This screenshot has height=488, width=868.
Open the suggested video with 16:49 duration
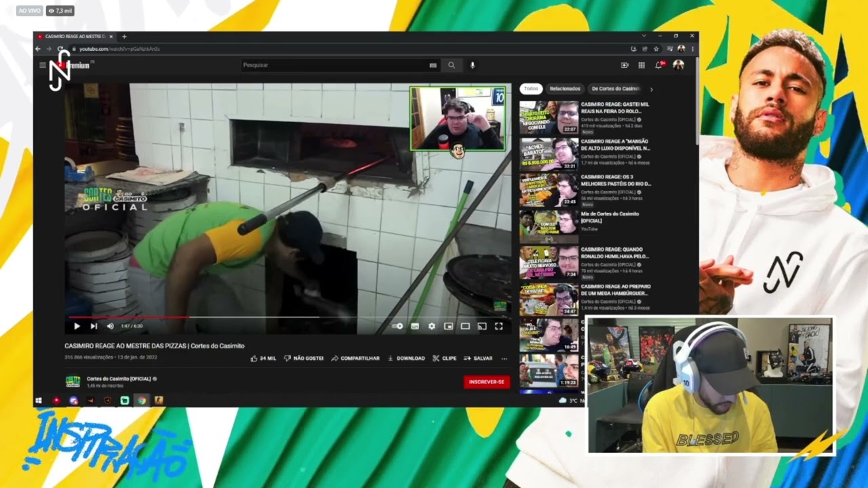coord(549,335)
